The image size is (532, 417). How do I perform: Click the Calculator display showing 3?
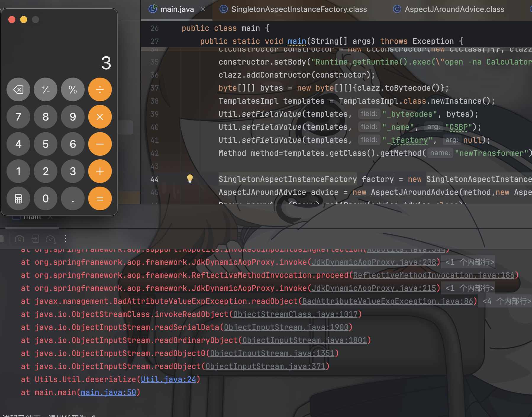coord(106,63)
